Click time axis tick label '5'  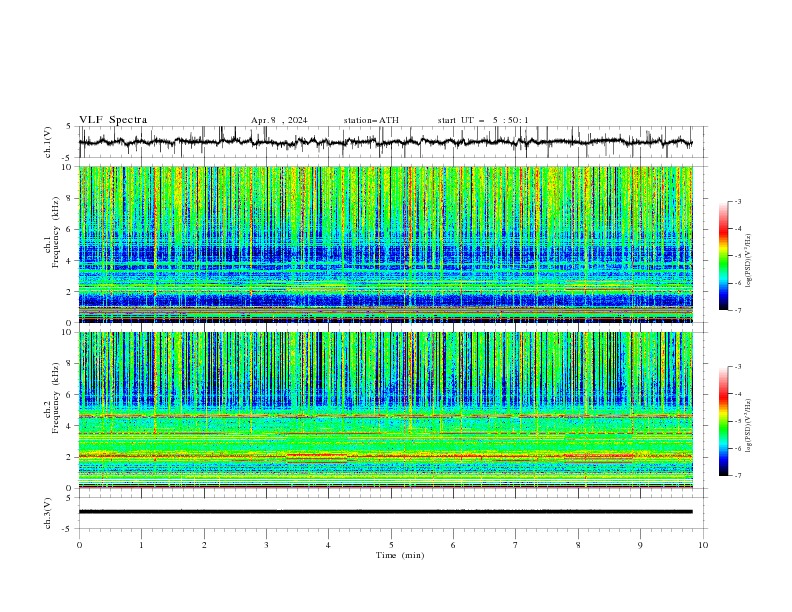click(x=391, y=545)
